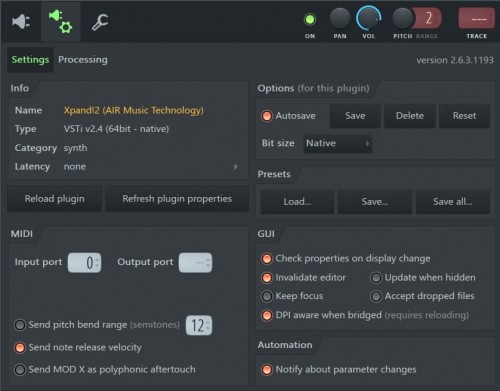Click the Presets Save all... button
Screen dimensions: 500x391
point(453,202)
